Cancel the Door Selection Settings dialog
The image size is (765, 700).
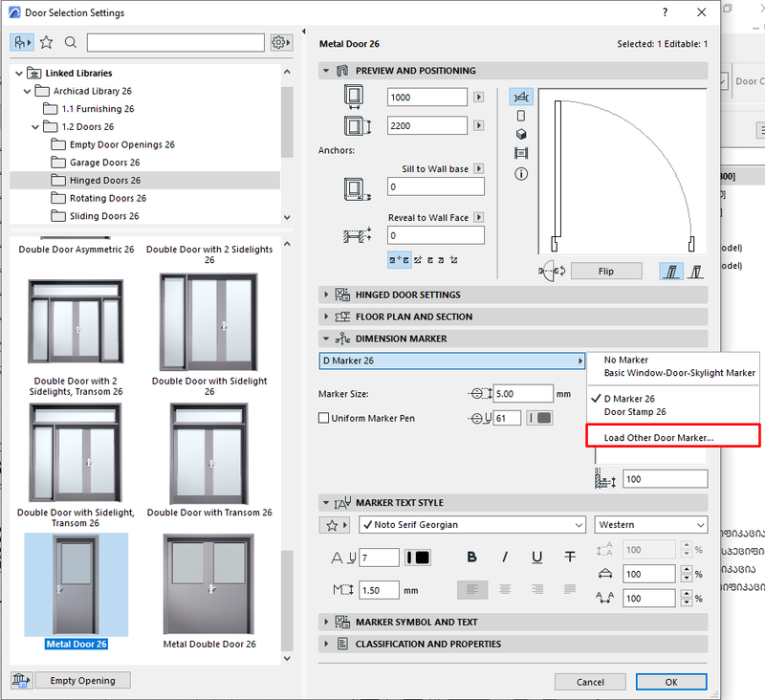pyautogui.click(x=590, y=682)
